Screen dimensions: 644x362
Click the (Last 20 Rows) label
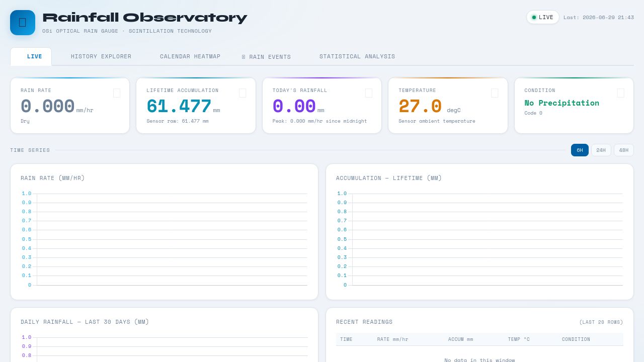601,322
